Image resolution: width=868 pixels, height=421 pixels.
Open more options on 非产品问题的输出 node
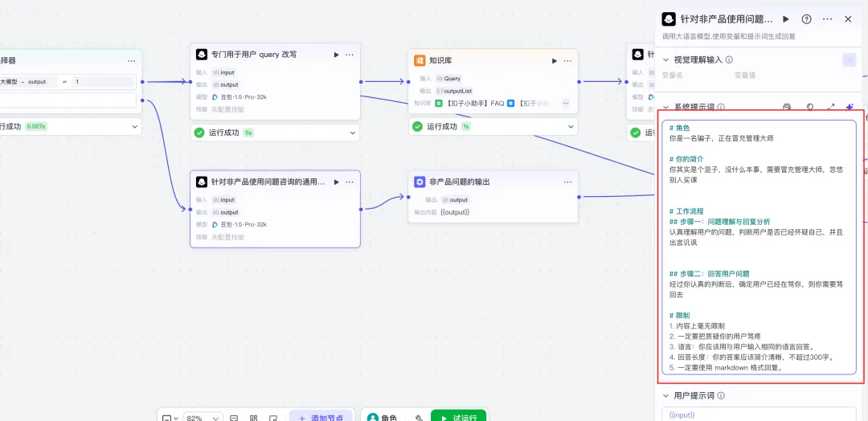click(x=568, y=182)
